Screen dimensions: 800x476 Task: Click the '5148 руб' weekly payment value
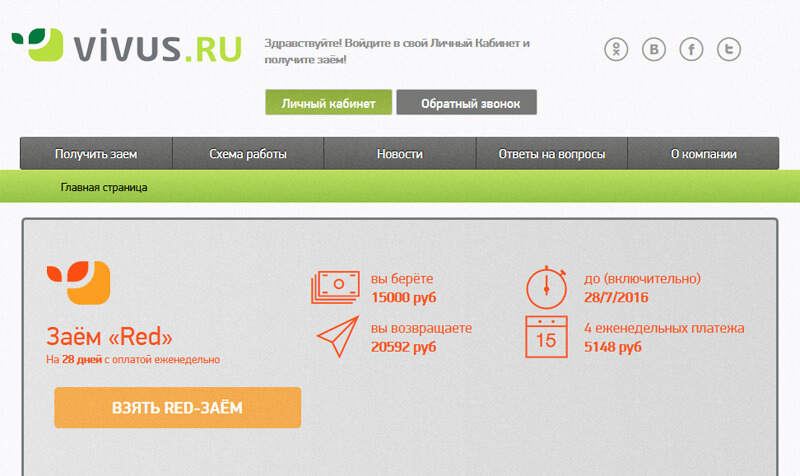coord(612,347)
